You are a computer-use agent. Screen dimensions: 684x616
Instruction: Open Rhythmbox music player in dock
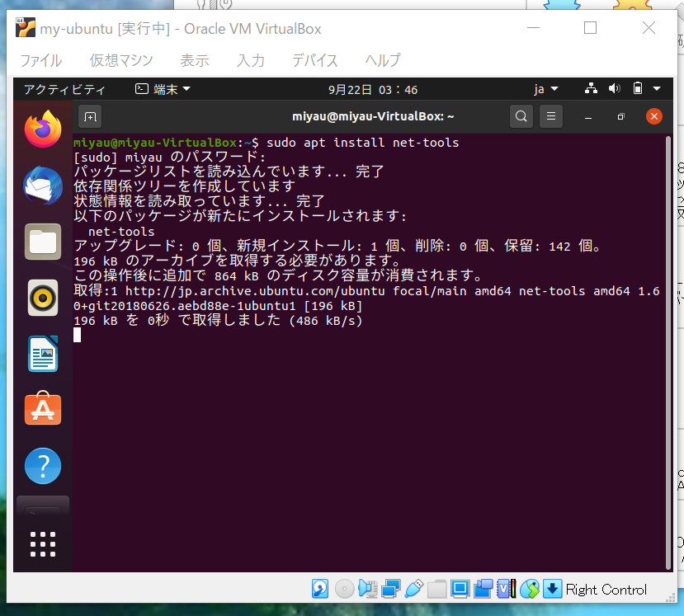[x=43, y=298]
